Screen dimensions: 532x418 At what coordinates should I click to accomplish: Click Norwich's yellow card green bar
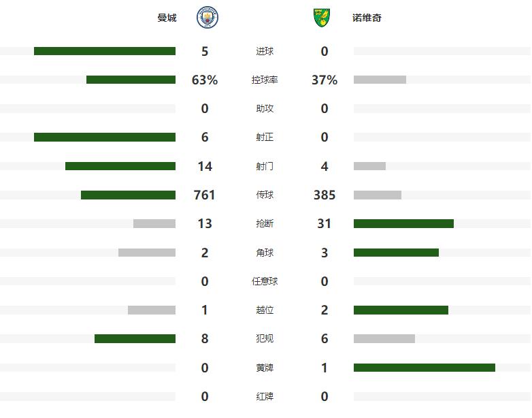pyautogui.click(x=424, y=368)
